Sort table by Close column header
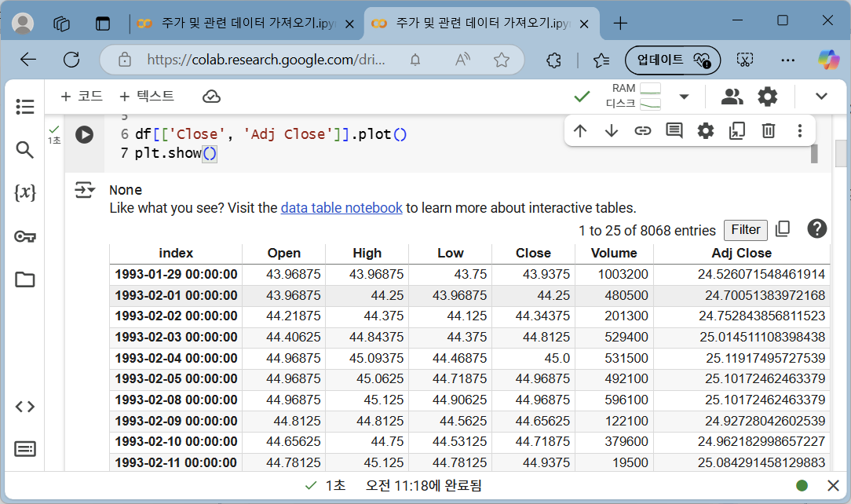 coord(533,254)
